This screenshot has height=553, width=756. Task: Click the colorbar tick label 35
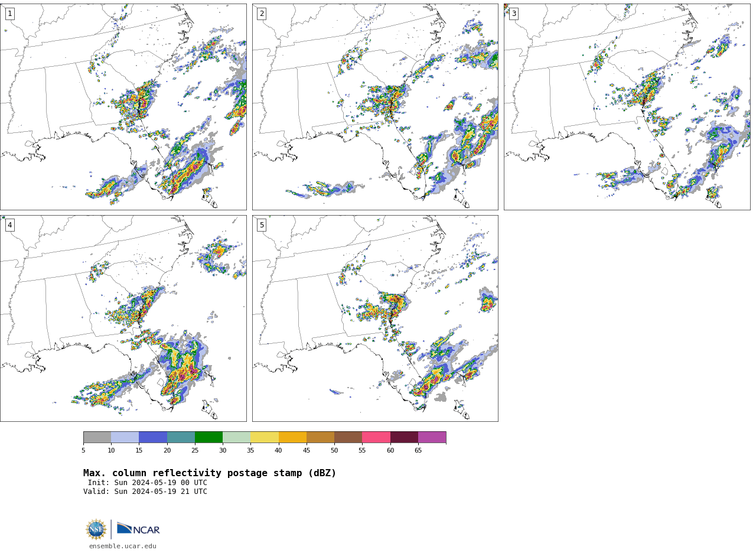pos(250,451)
